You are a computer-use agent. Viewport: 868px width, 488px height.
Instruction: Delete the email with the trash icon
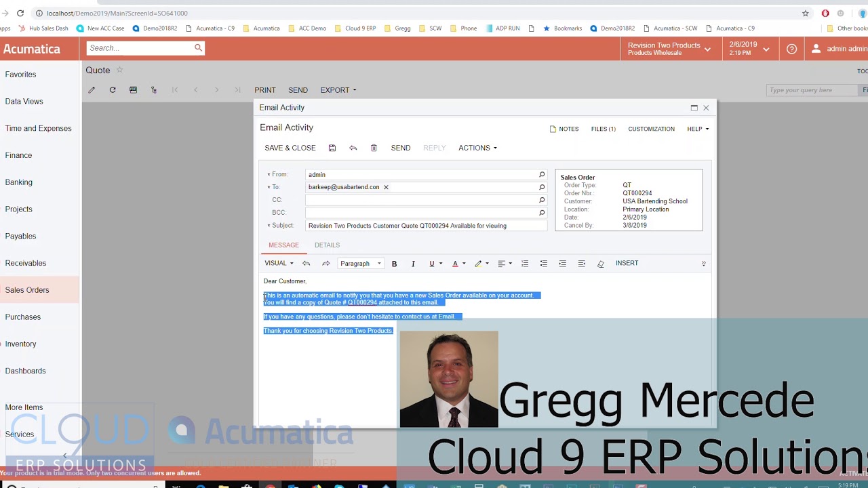click(374, 148)
